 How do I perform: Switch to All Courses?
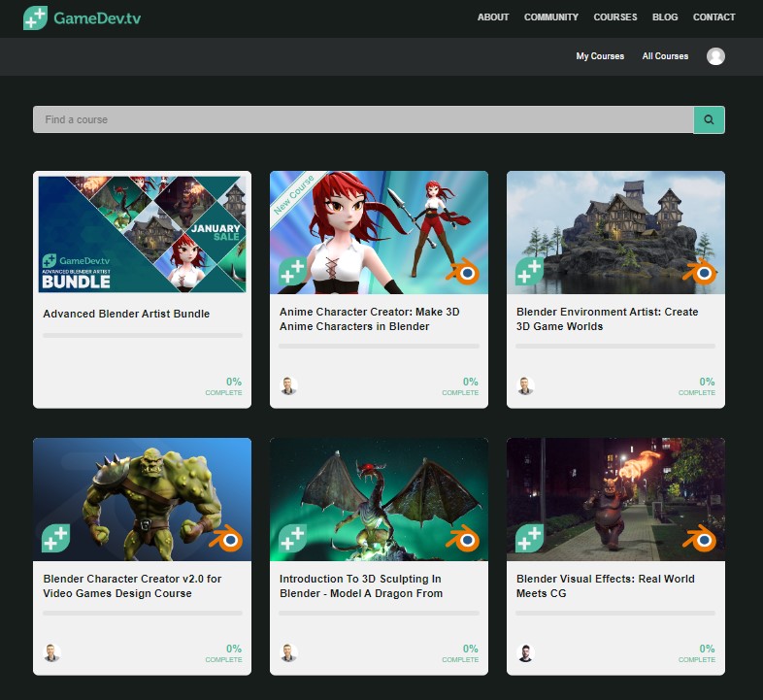click(x=665, y=56)
